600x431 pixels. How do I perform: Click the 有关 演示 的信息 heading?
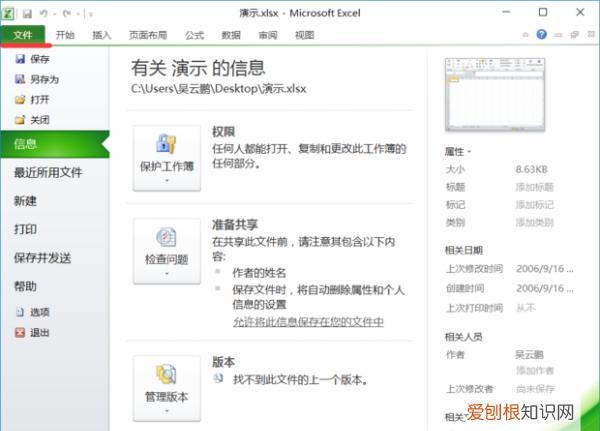[198, 68]
